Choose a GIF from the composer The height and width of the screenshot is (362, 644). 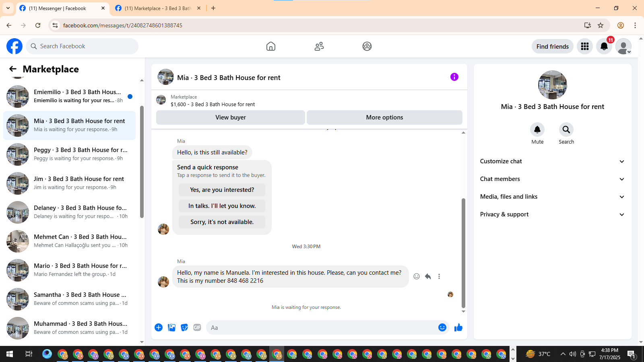pyautogui.click(x=197, y=327)
